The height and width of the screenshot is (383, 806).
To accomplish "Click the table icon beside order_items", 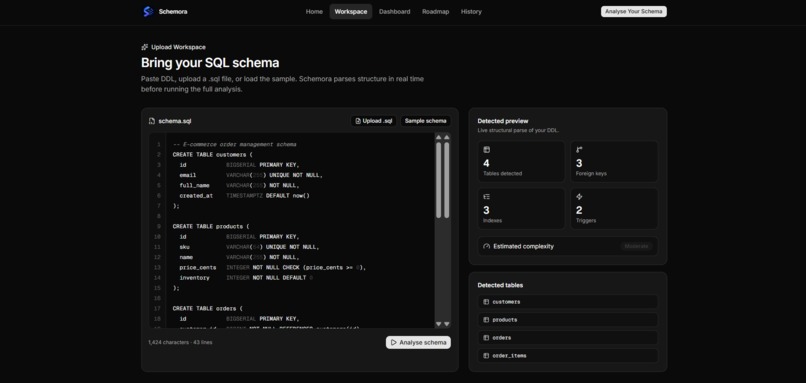I will tap(486, 356).
